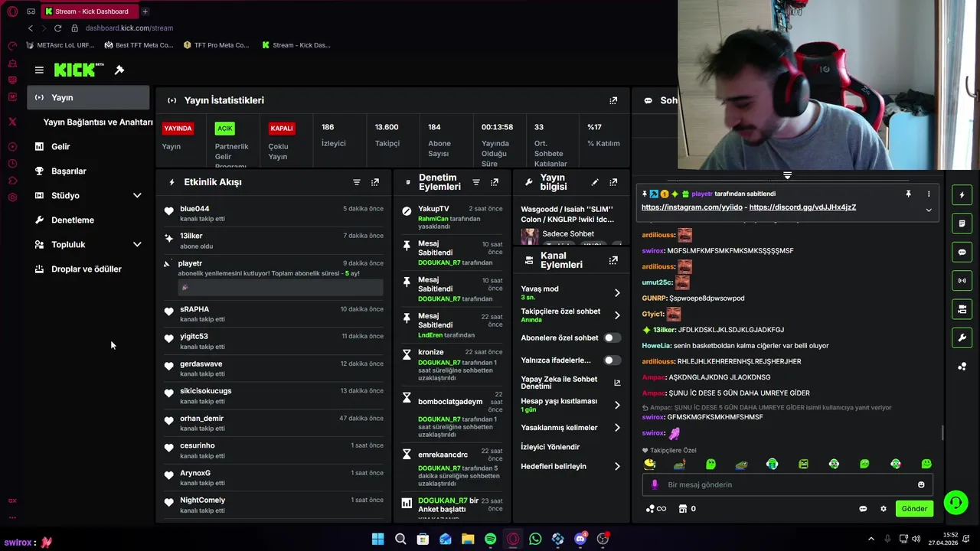Open the discord.gg invite link
Viewport: 980px width, 551px height.
802,207
